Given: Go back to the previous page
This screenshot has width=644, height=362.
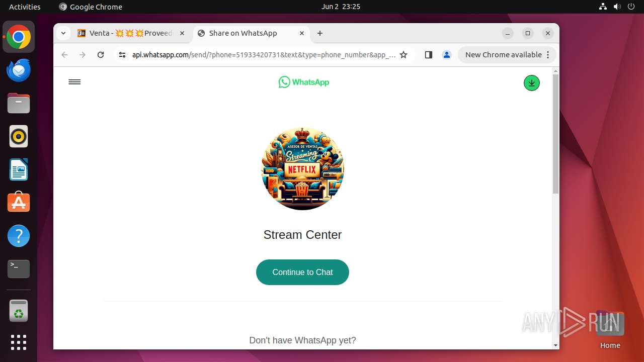Looking at the screenshot, I should pos(64,55).
